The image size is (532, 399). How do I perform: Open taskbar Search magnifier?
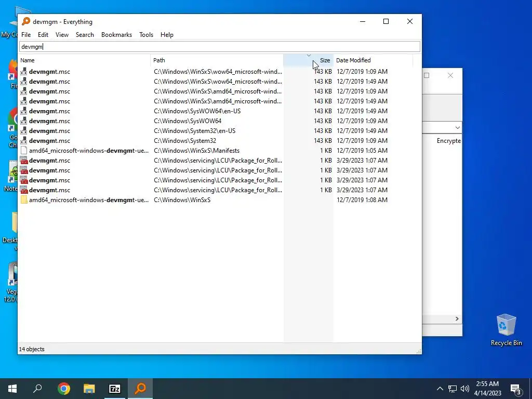click(x=37, y=389)
